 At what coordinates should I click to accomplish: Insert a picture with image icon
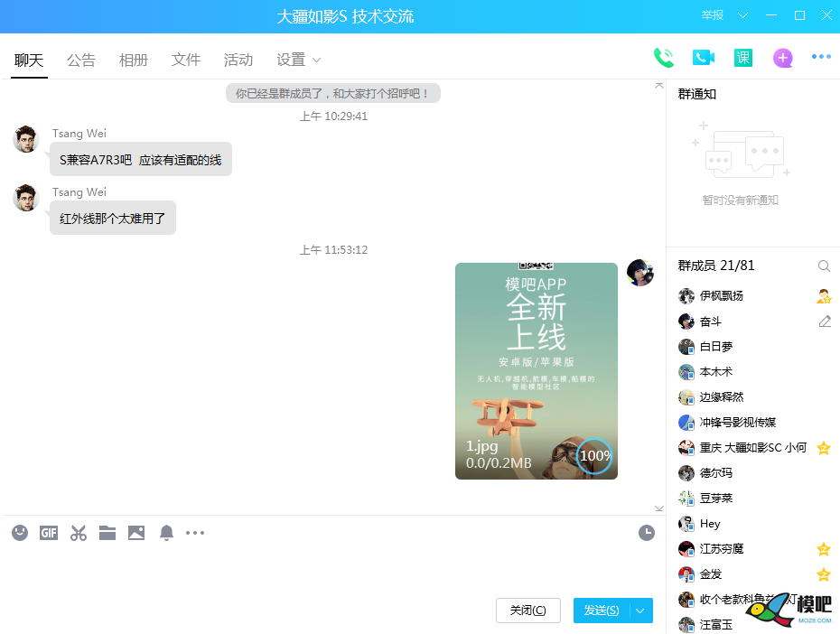[x=136, y=532]
